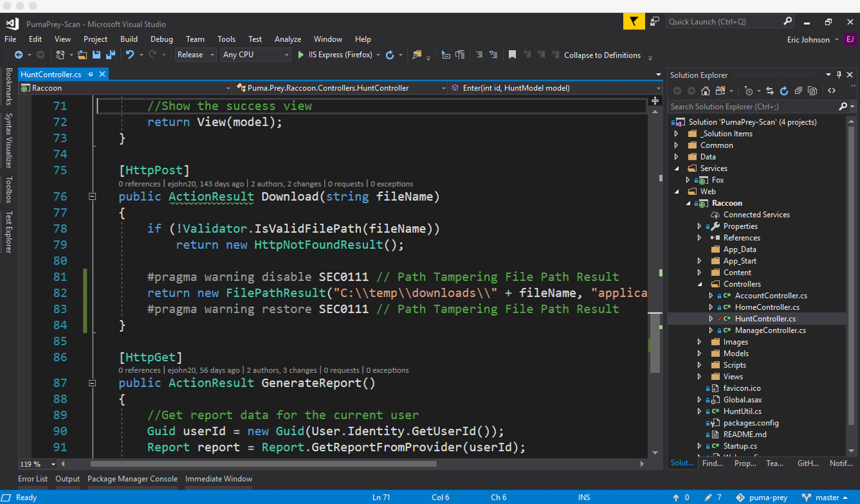This screenshot has width=860, height=504.
Task: Click the Quick Launch search field
Action: 723,22
